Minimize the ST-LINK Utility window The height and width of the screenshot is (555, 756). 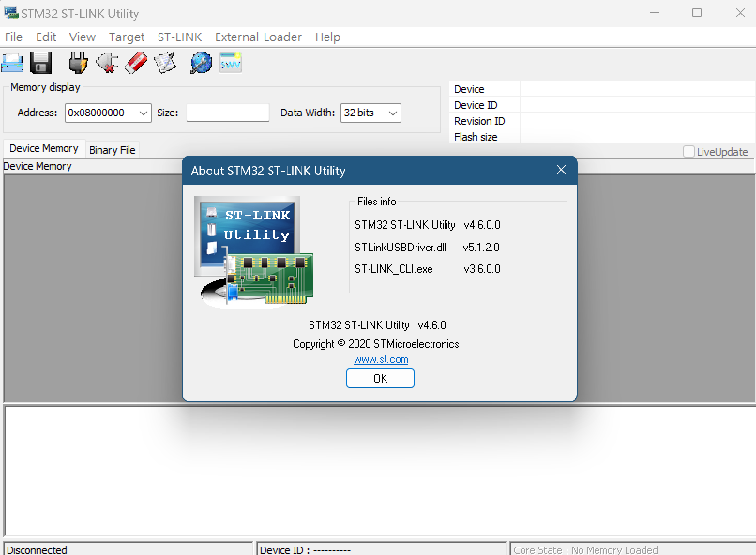click(x=654, y=13)
